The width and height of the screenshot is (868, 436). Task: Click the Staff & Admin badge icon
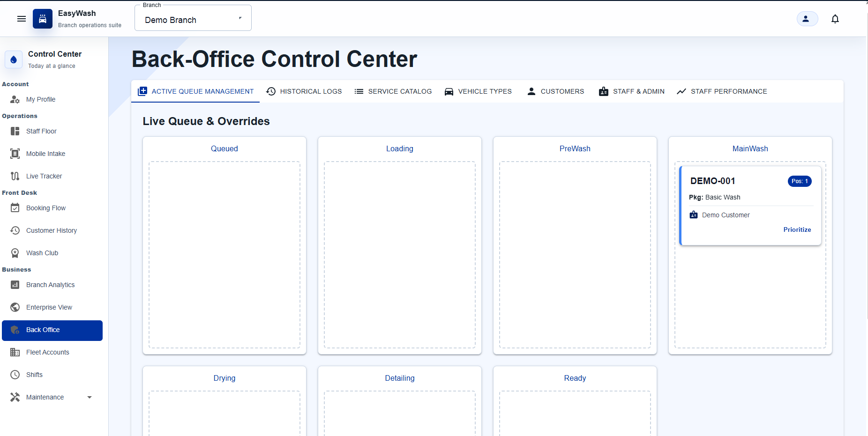[x=604, y=91]
